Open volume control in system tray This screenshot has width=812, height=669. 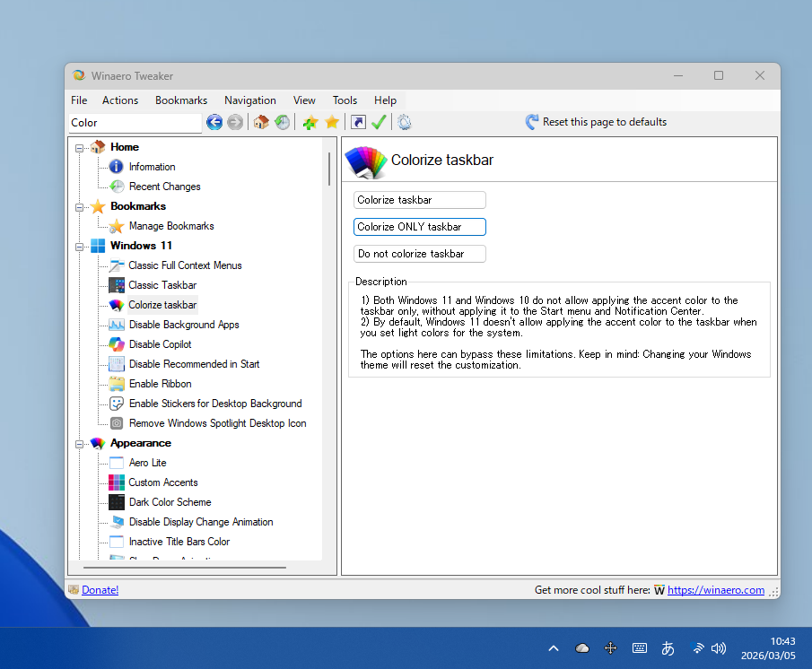click(x=719, y=648)
